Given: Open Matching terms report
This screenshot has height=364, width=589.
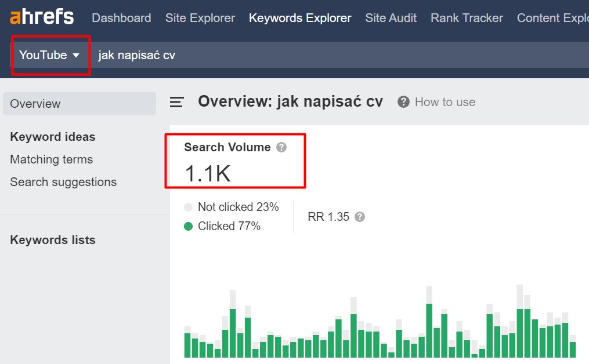Looking at the screenshot, I should pyautogui.click(x=52, y=159).
